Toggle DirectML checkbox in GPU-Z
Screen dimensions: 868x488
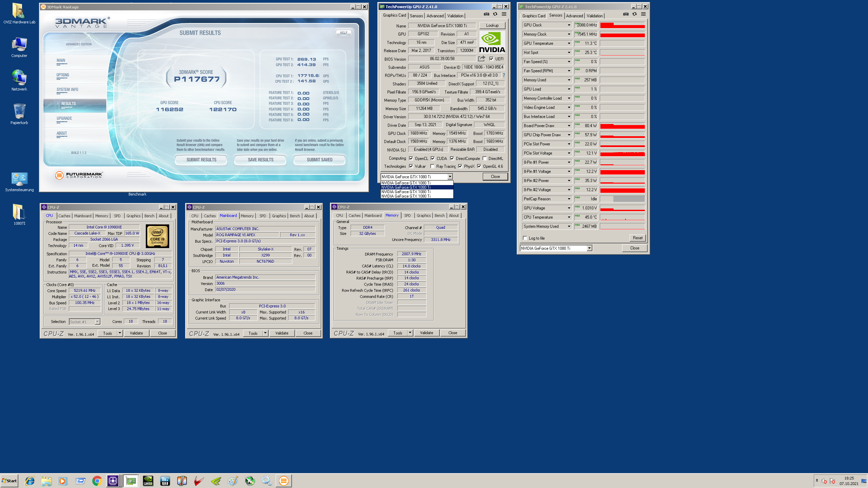pos(485,158)
